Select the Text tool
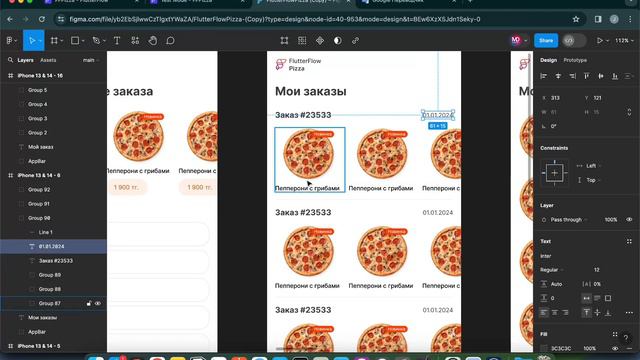 tap(117, 40)
